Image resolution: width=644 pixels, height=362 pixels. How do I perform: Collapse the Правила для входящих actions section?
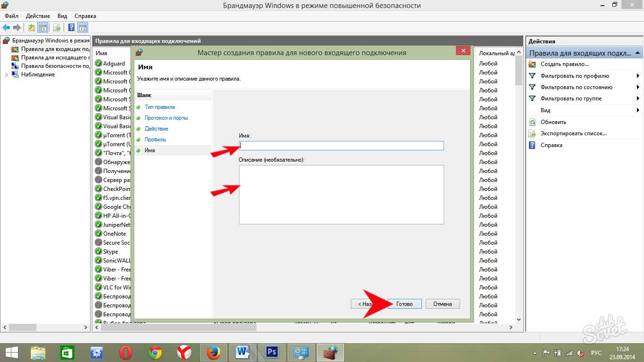click(637, 53)
